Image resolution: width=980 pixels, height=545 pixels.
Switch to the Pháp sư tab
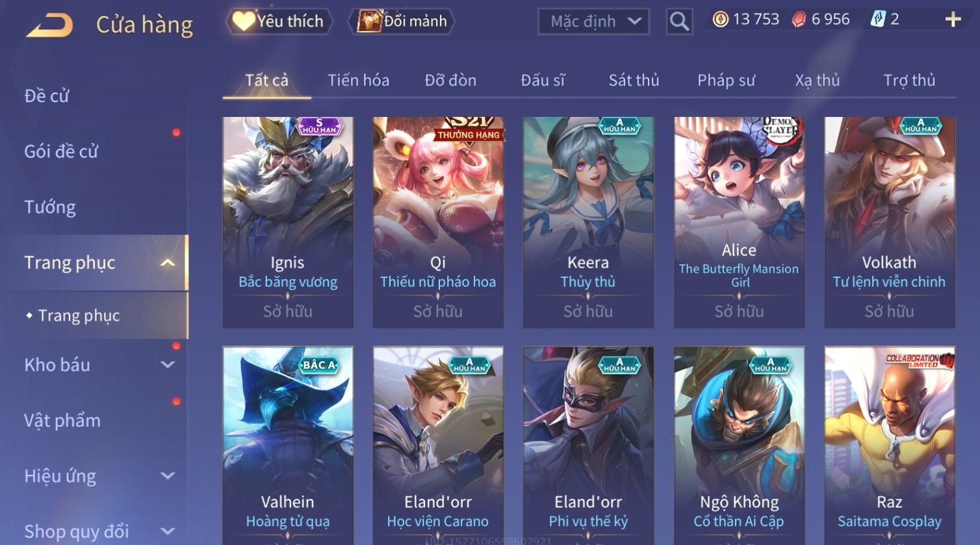726,80
